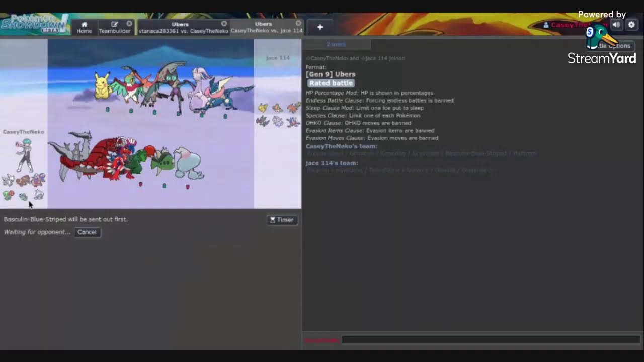The height and width of the screenshot is (362, 644).
Task: Click the Sleep Clause Mod rule line
Action: 365,108
